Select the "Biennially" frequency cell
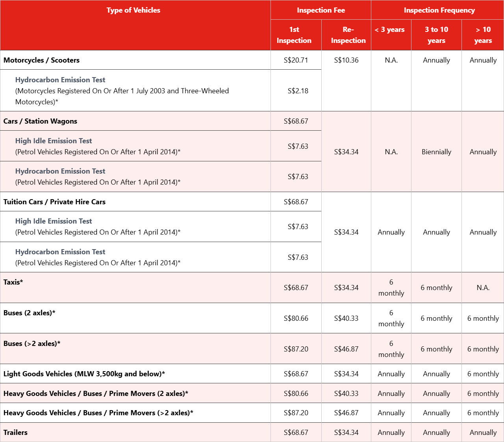This screenshot has width=504, height=442. (436, 152)
